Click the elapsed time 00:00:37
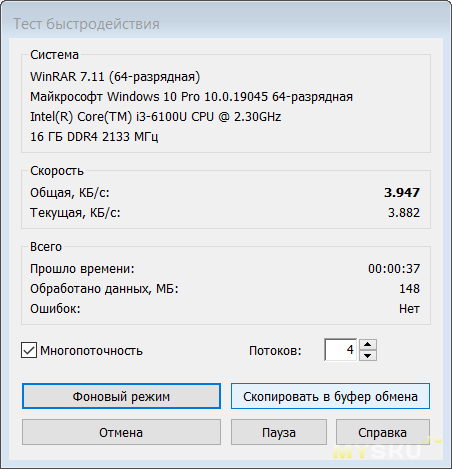Image resolution: width=452 pixels, height=469 pixels. (394, 269)
